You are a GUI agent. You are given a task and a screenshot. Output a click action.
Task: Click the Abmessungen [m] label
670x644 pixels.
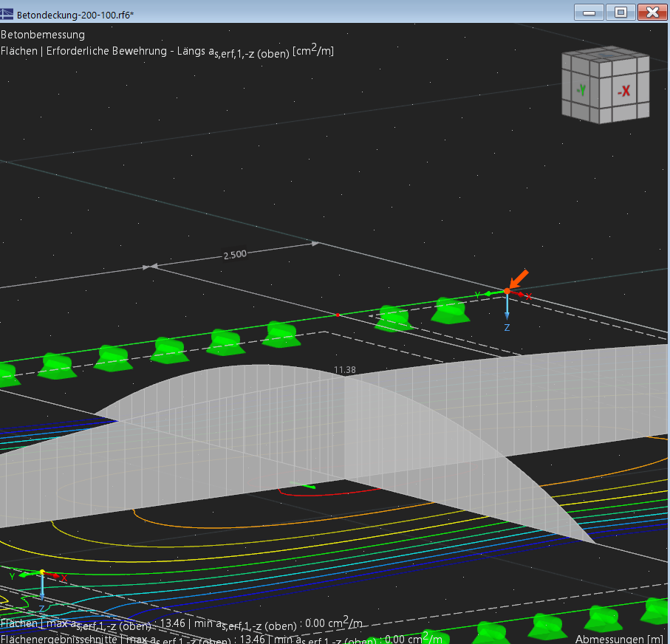(x=619, y=639)
